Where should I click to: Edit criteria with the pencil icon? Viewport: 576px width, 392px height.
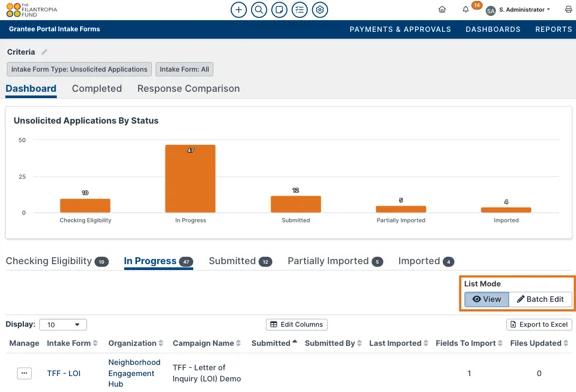tap(44, 52)
